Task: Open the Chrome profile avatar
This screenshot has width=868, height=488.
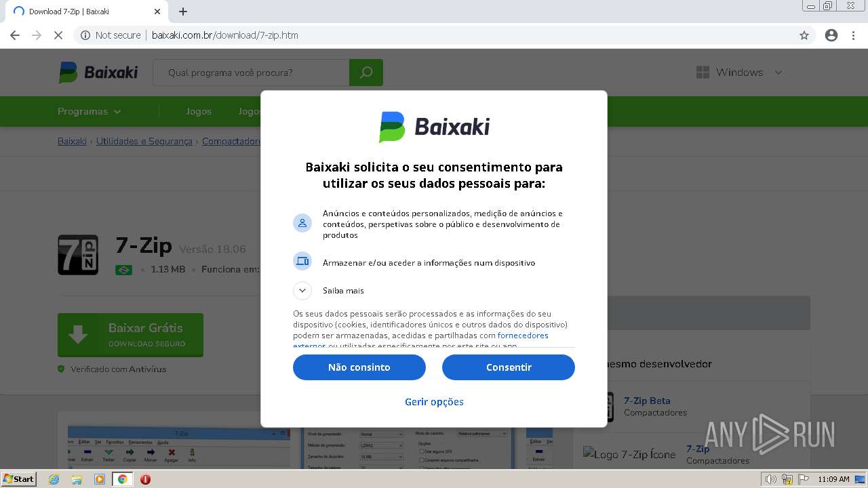Action: pyautogui.click(x=831, y=35)
